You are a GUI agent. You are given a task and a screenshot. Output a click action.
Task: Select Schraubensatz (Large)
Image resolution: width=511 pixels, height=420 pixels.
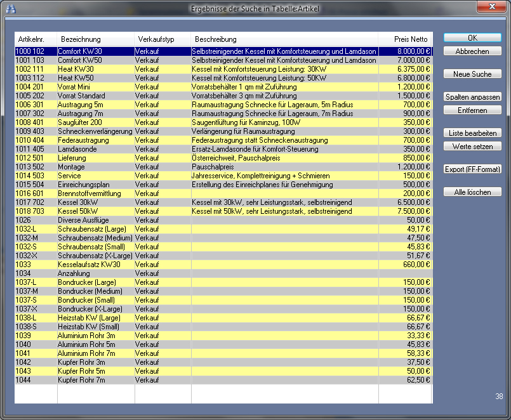pos(223,229)
